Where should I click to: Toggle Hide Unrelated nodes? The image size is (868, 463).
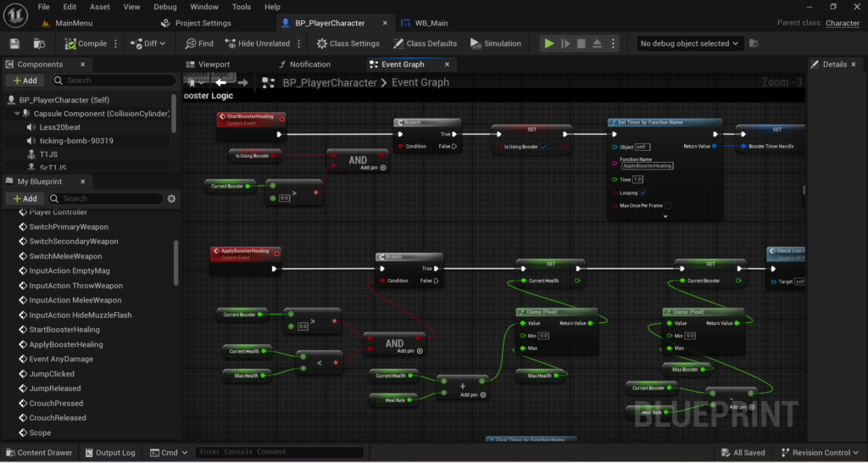(258, 43)
